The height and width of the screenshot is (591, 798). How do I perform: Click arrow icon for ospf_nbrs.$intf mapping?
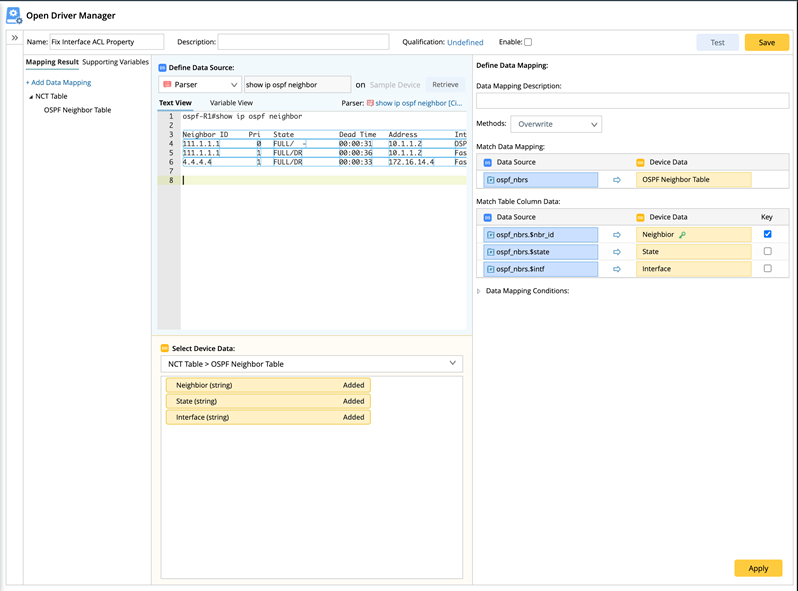[x=617, y=269]
